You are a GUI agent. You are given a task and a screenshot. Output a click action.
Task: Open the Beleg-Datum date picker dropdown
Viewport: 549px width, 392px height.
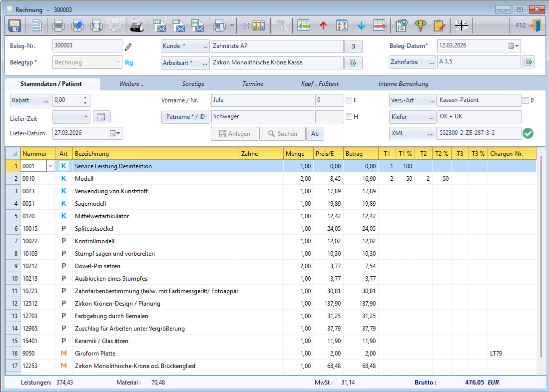tap(514, 46)
